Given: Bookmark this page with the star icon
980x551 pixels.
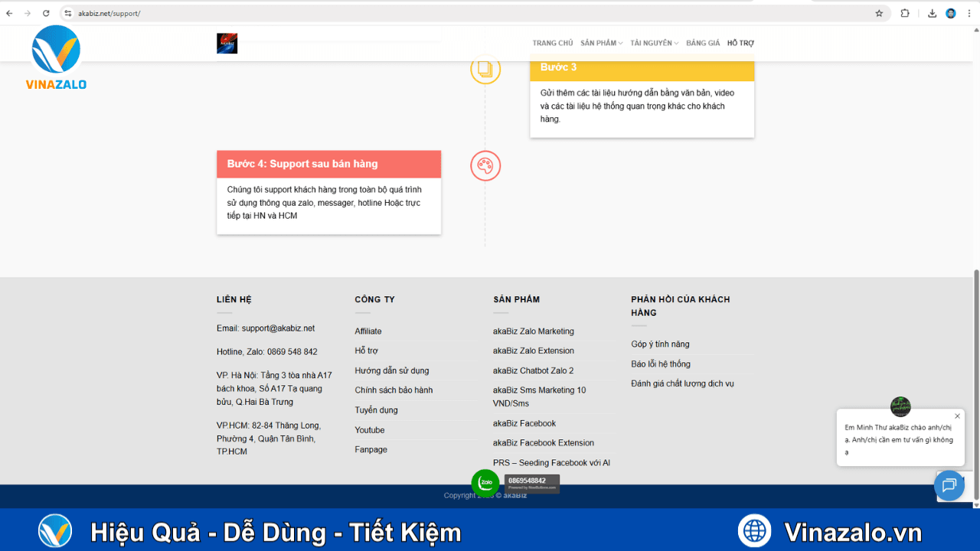Looking at the screenshot, I should click(x=879, y=13).
